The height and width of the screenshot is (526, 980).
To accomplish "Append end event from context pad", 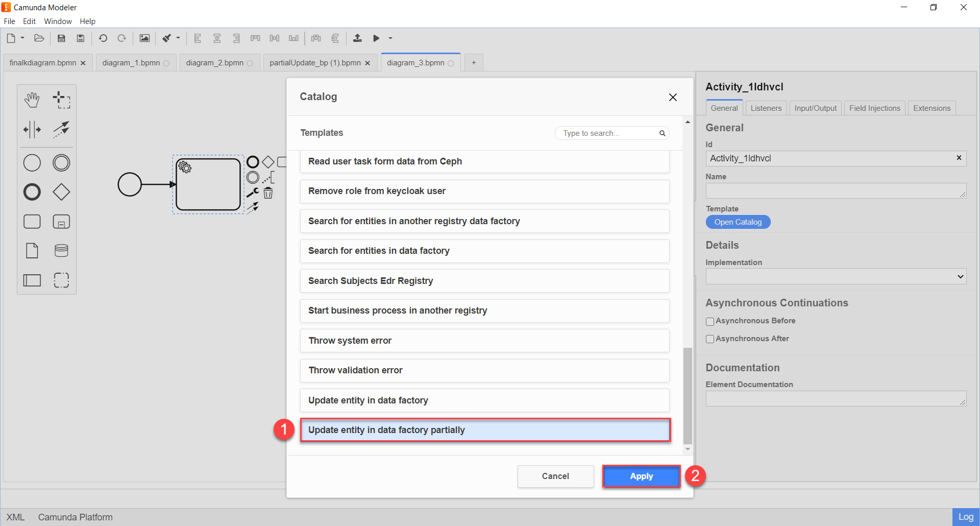I will [253, 162].
